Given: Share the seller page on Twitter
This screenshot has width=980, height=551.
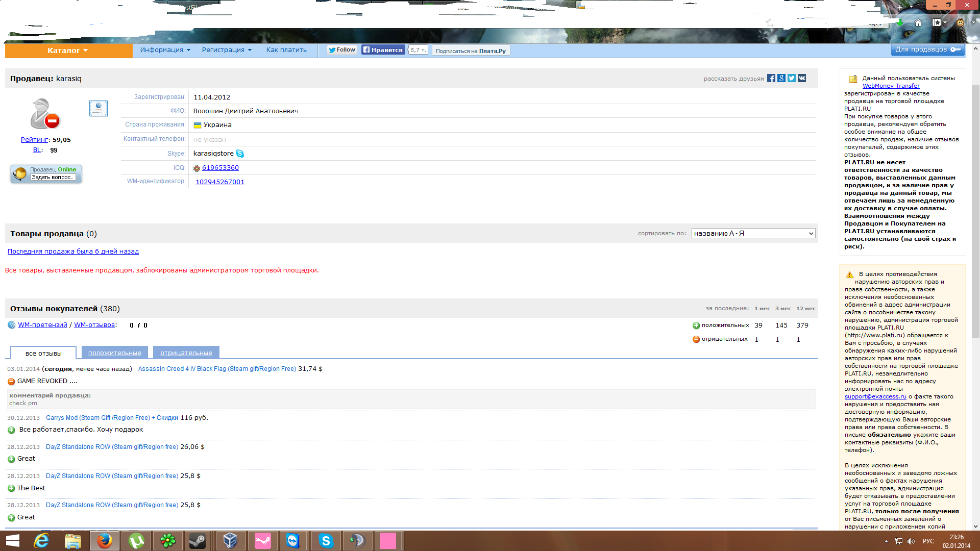Looking at the screenshot, I should 792,79.
